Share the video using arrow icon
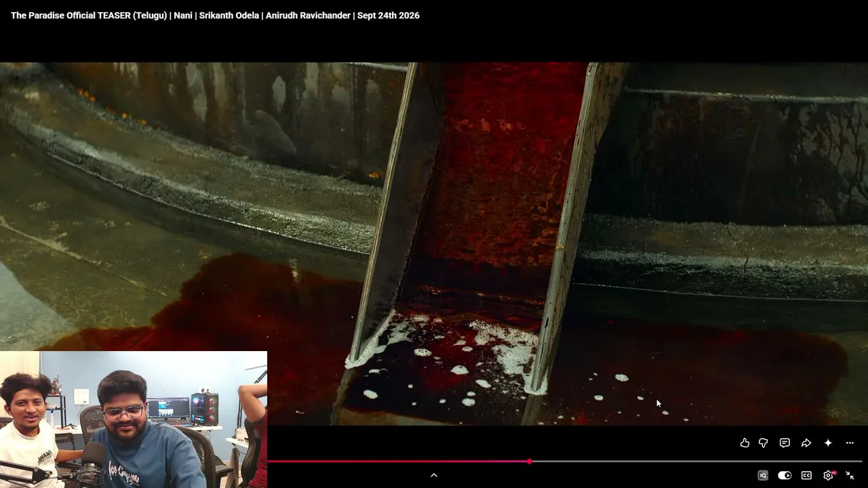Image resolution: width=868 pixels, height=488 pixels. [x=806, y=443]
